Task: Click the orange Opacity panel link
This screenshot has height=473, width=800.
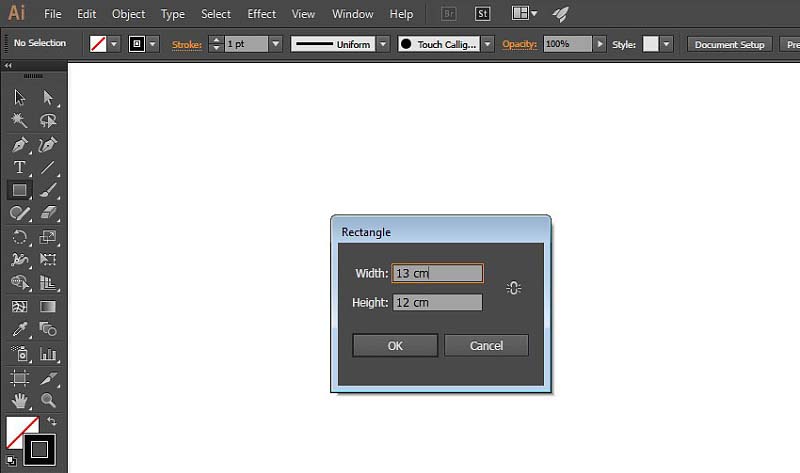Action: [519, 44]
